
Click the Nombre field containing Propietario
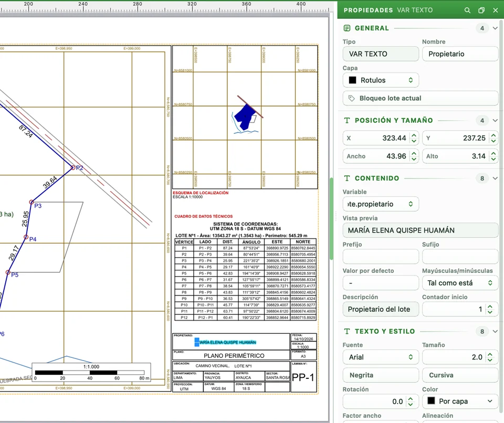pos(460,54)
